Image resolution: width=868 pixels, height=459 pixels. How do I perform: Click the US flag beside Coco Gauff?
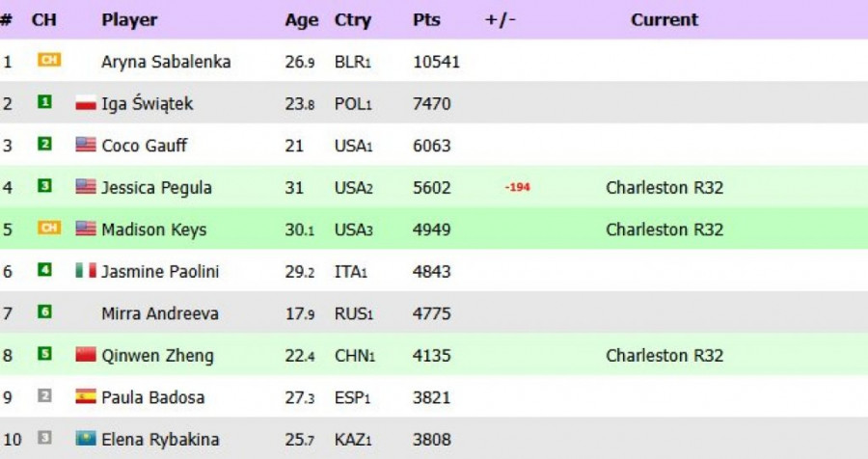click(86, 145)
